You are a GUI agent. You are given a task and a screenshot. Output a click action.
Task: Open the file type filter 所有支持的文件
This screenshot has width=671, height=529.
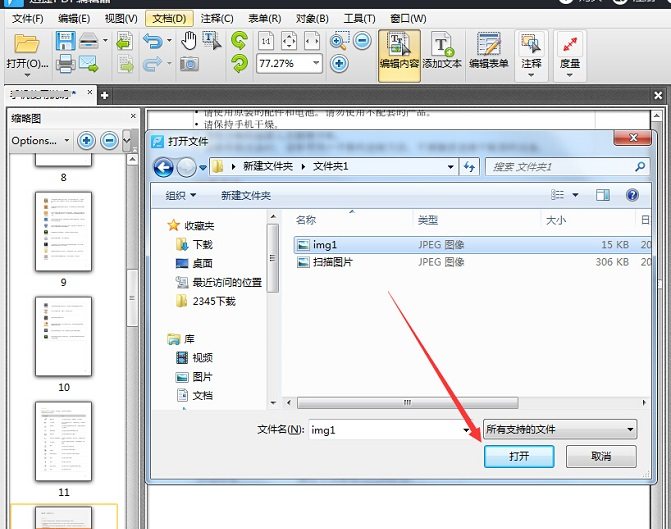click(560, 429)
